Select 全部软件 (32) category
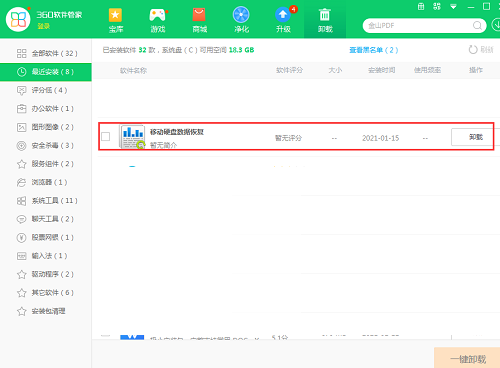Screen dimensions: 500x368 pyautogui.click(x=46, y=53)
